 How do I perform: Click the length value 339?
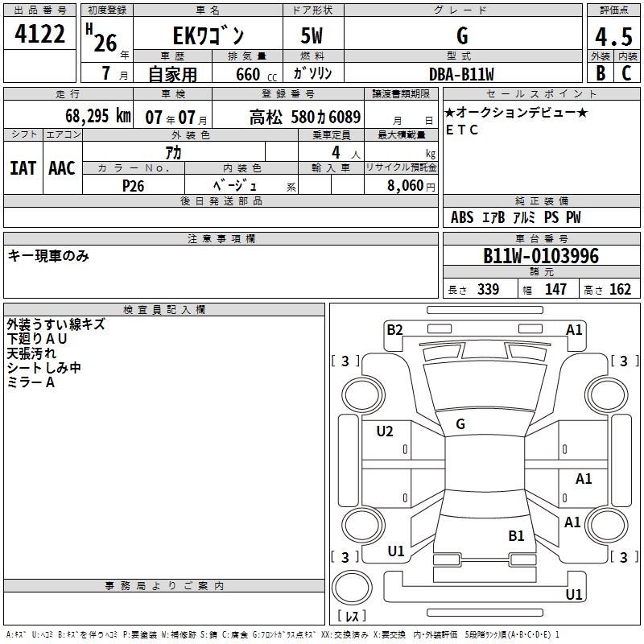tap(488, 289)
